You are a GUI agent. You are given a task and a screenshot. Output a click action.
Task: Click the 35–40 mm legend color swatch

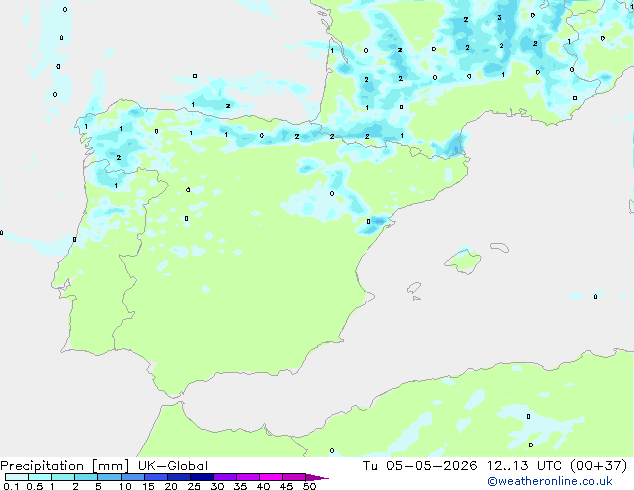point(248,477)
